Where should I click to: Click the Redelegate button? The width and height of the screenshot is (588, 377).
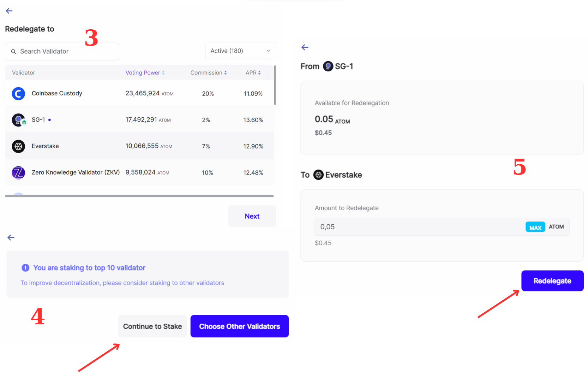pyautogui.click(x=552, y=281)
